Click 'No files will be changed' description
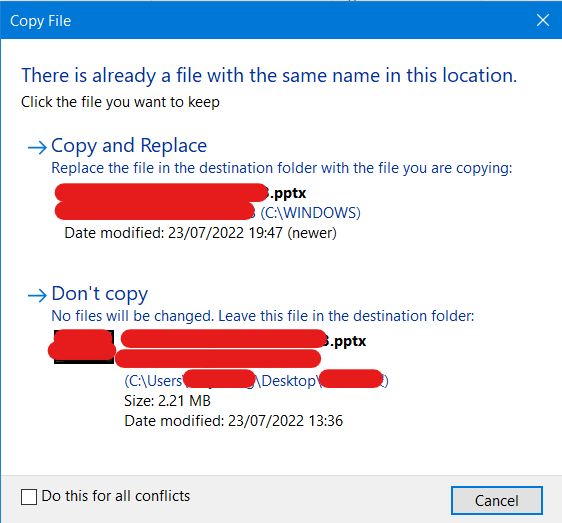This screenshot has width=562, height=523. coord(263,316)
